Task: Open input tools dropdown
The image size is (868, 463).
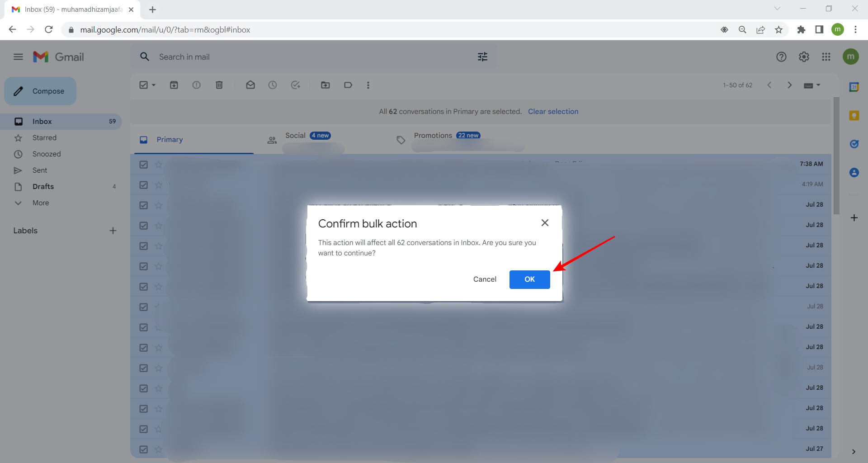Action: click(812, 85)
